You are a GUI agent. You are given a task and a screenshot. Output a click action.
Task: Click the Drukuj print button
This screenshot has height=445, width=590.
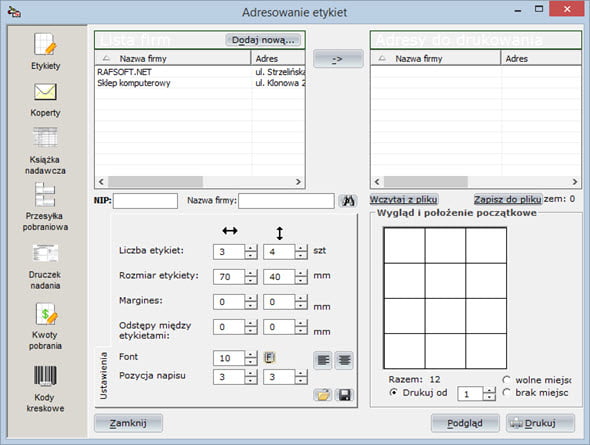coord(540,423)
